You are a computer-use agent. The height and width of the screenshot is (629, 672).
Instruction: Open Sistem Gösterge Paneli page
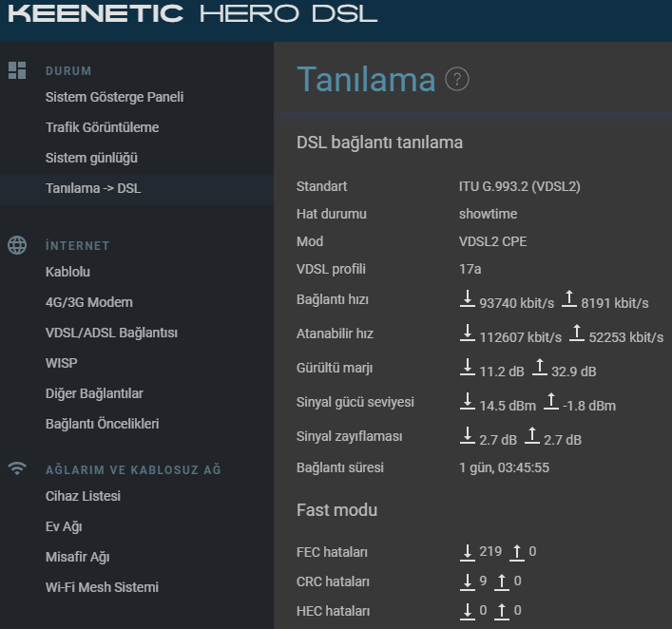114,97
